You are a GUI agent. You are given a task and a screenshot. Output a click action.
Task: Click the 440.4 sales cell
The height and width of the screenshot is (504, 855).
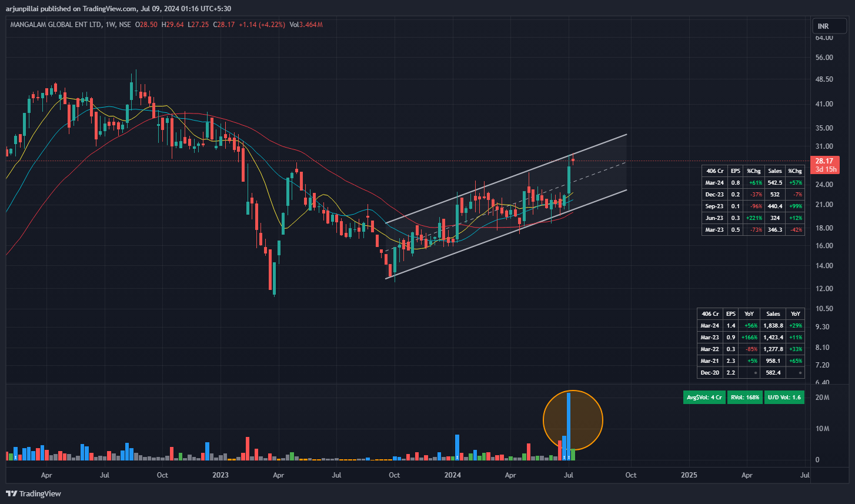click(x=775, y=206)
